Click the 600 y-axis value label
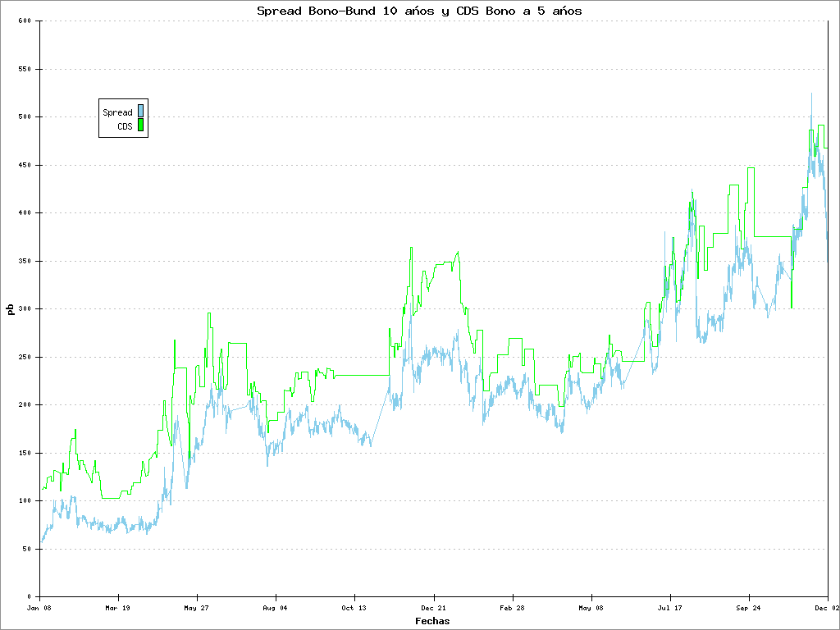The image size is (840, 630). [x=24, y=21]
